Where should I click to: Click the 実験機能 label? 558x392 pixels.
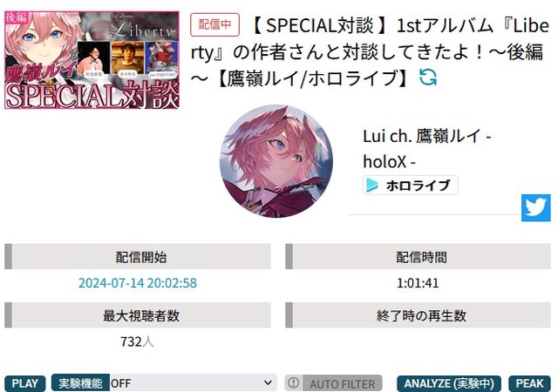[80, 383]
